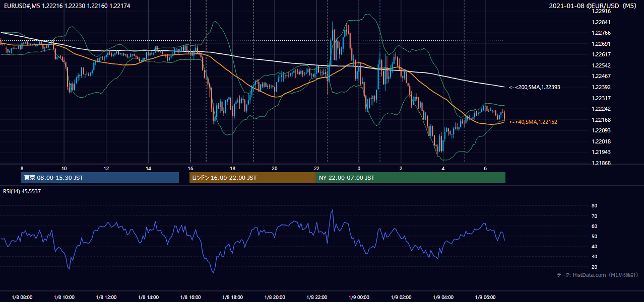Click price axis value 1.22317

click(601, 98)
